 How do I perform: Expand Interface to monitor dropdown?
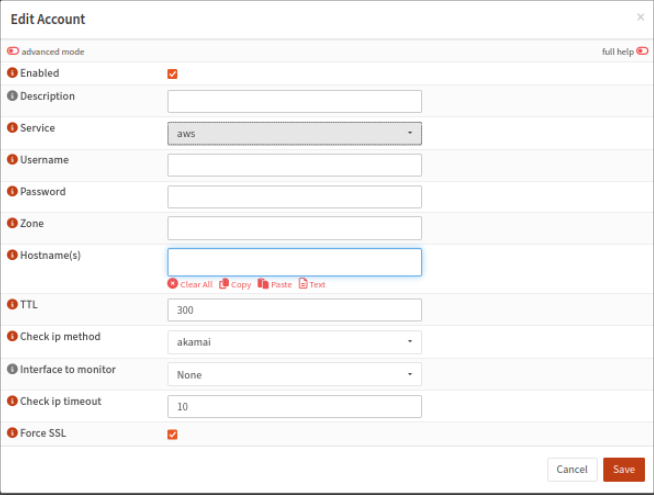click(x=294, y=374)
